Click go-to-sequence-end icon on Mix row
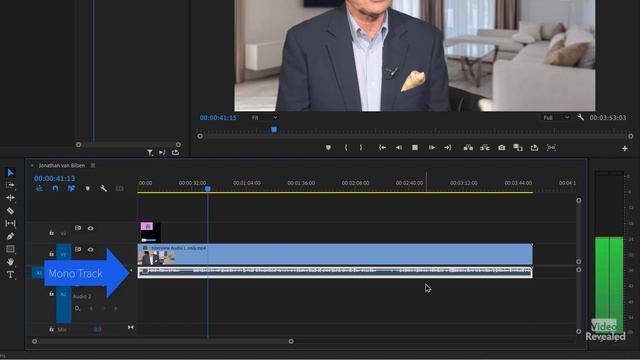640x360 pixels. click(131, 327)
